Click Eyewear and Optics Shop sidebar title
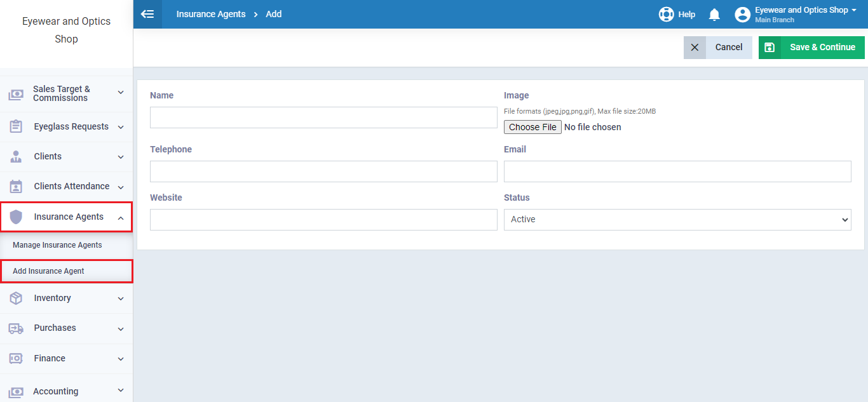Image resolution: width=868 pixels, height=402 pixels. click(66, 30)
